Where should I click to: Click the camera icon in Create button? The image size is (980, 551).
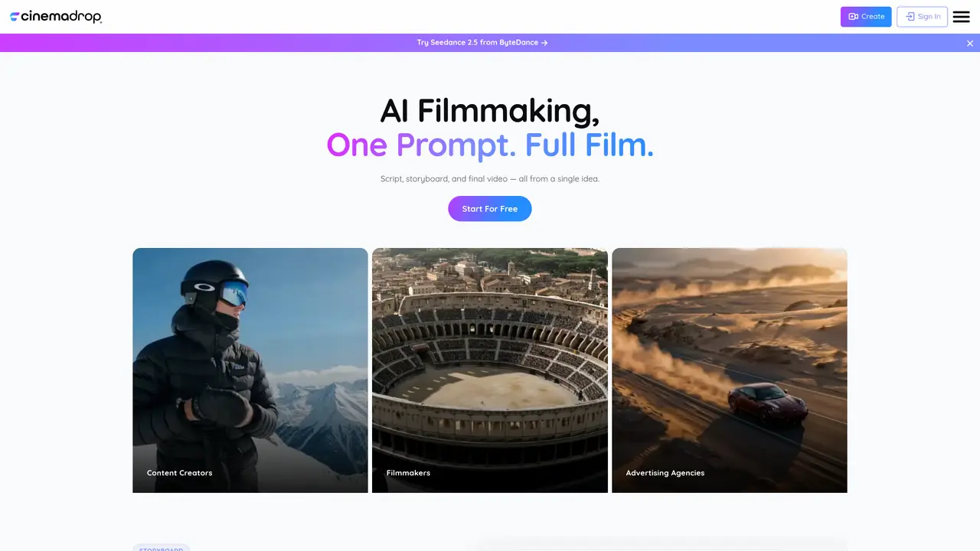point(853,17)
